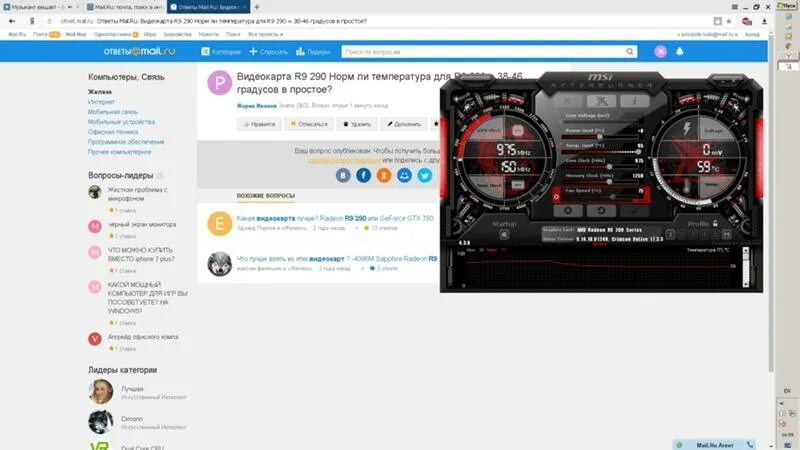Click the Mail.Ru Агент bar at bottom
The height and width of the screenshot is (450, 800).
[x=714, y=445]
